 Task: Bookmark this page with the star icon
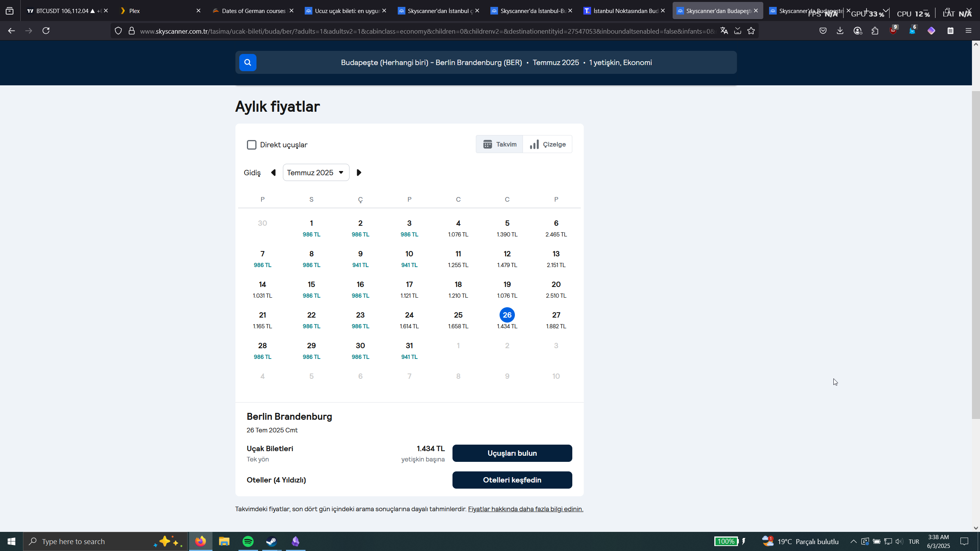pyautogui.click(x=751, y=31)
